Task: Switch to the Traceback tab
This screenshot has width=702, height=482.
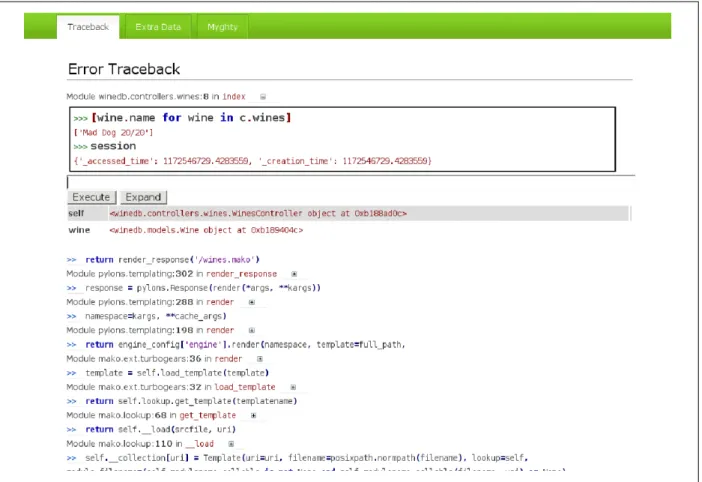Action: click(88, 27)
